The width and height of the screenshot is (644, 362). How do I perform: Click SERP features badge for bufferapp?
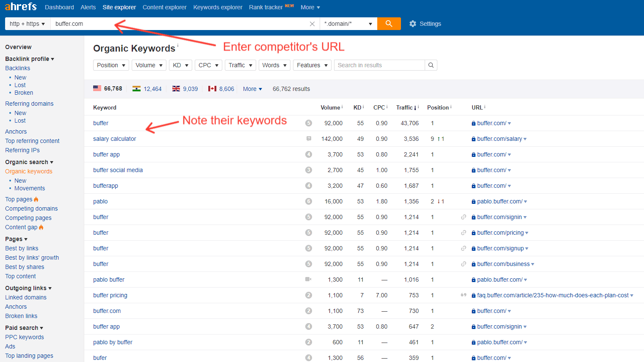click(x=309, y=186)
